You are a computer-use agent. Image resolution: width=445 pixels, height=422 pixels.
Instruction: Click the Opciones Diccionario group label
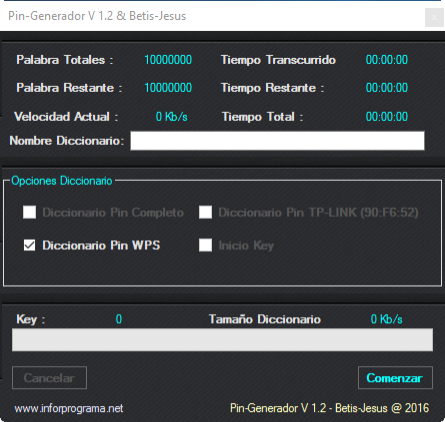(62, 181)
